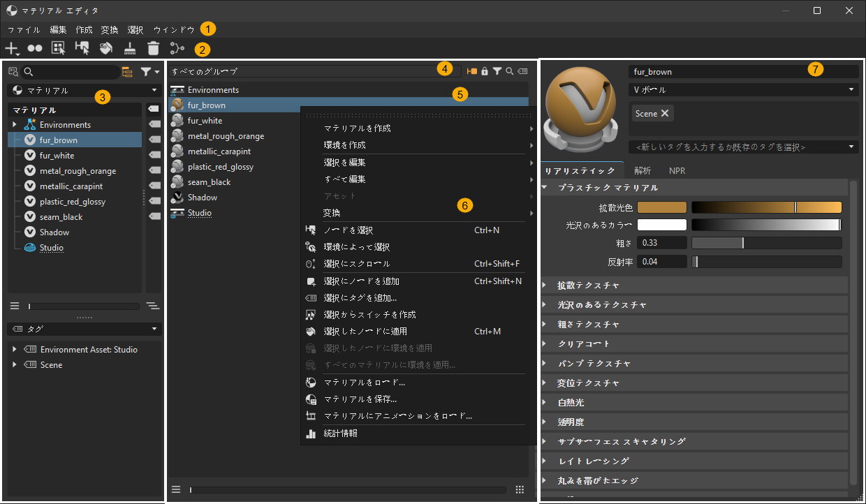Viewport: 866px width, 504px height.
Task: Click the merge branch toolbar icon
Action: (177, 49)
